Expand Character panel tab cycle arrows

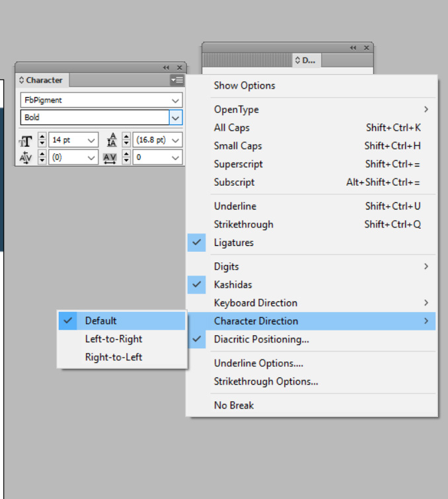[21, 80]
